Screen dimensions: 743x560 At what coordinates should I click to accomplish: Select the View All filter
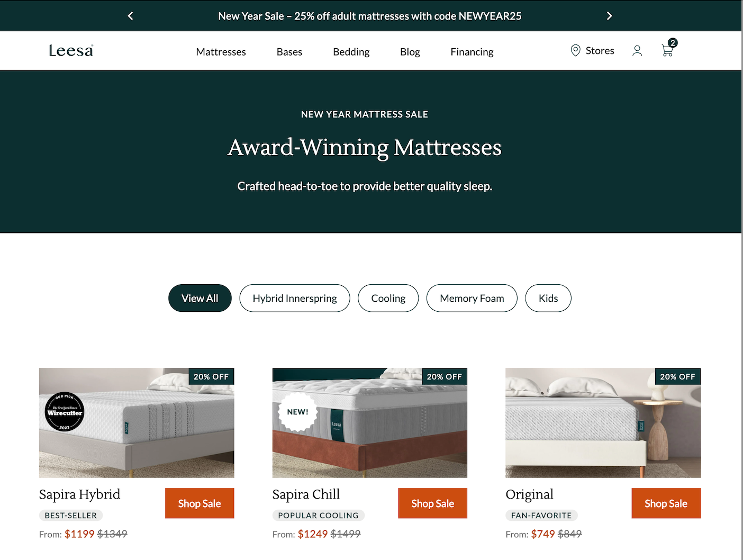click(200, 298)
